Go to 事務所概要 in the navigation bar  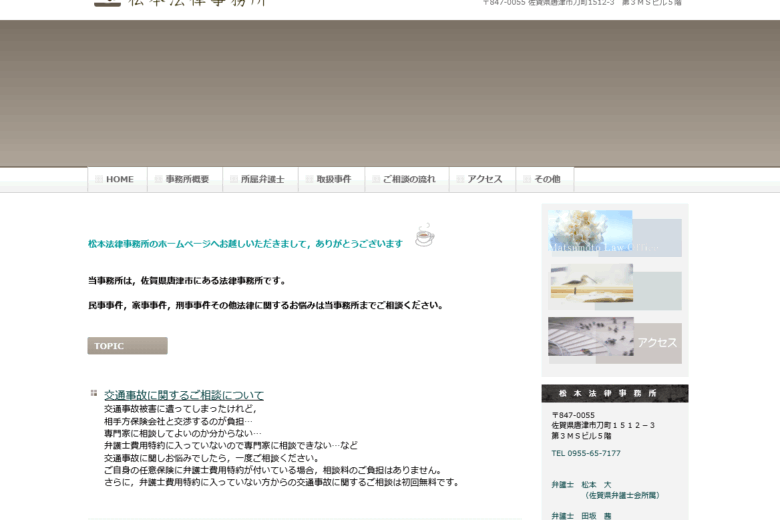pyautogui.click(x=186, y=179)
